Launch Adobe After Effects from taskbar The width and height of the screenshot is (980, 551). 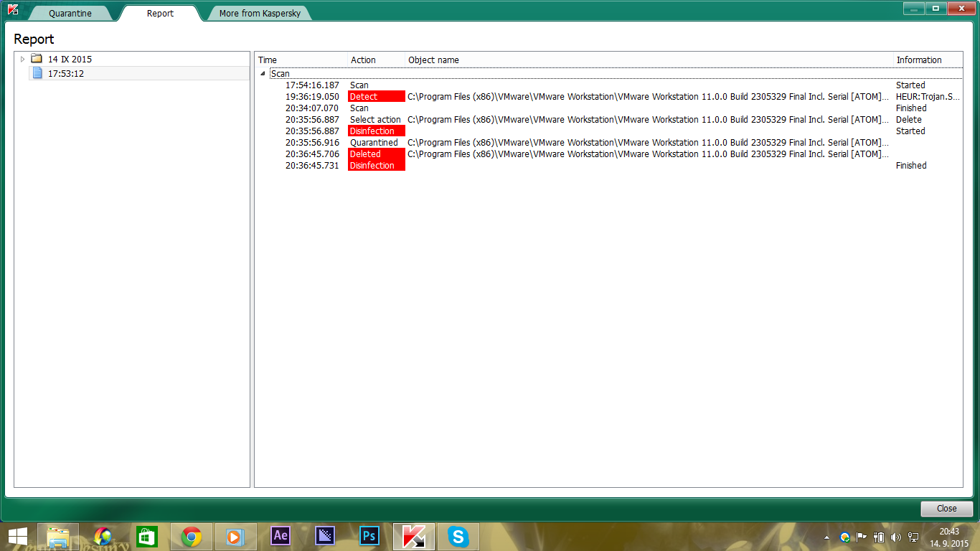click(281, 536)
